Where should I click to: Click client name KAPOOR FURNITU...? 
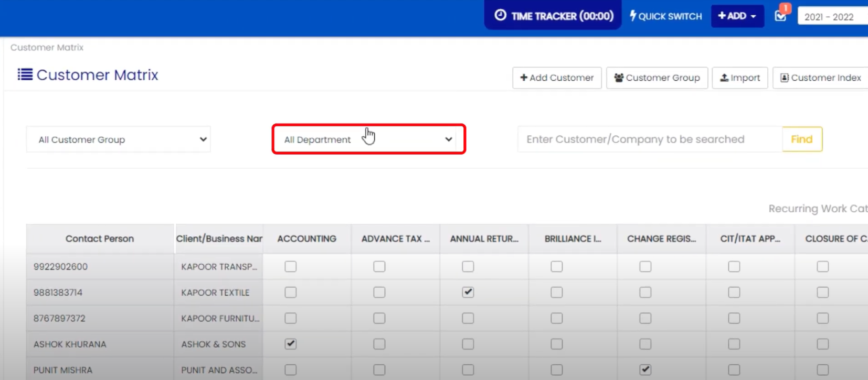[220, 318]
